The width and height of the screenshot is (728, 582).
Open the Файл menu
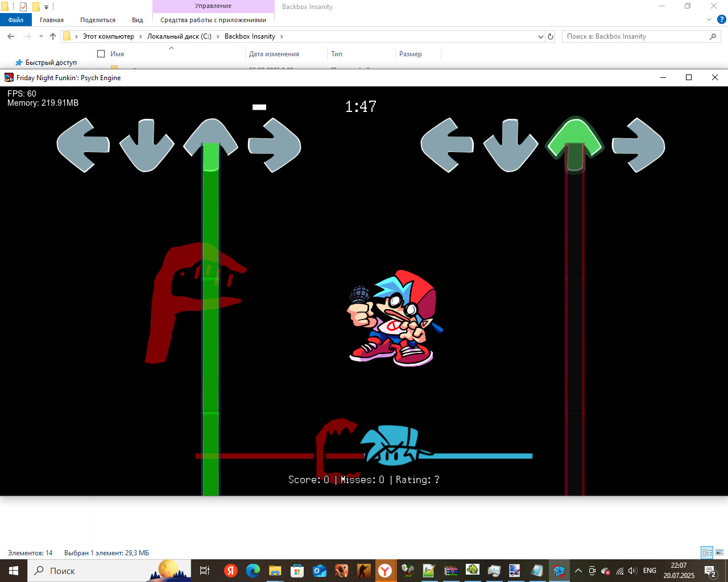click(16, 20)
